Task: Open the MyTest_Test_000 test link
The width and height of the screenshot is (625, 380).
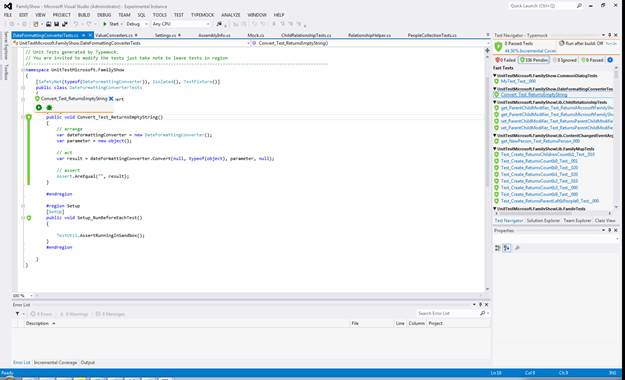Action: click(x=518, y=81)
